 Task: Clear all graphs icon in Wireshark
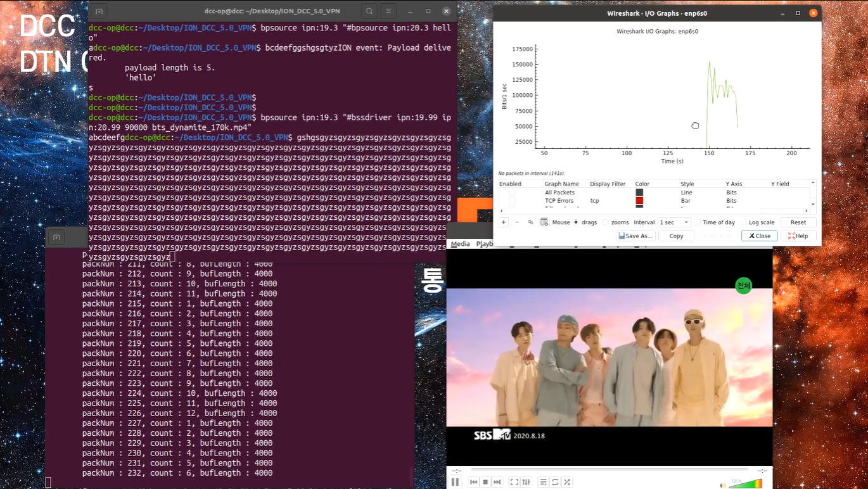[x=544, y=222]
